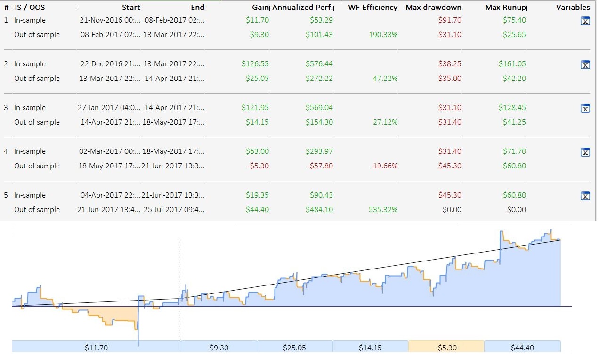599x364 pixels.
Task: Select run 2 In-sample row
Action: pyautogui.click(x=30, y=64)
